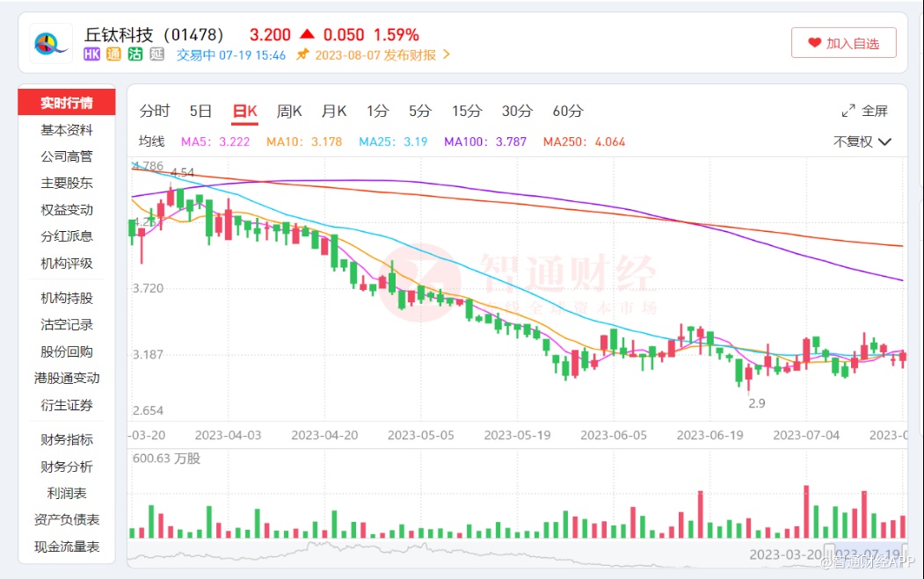Go to 沽空记录 short-selling records
Viewport: 924px width, 579px height.
click(x=66, y=324)
